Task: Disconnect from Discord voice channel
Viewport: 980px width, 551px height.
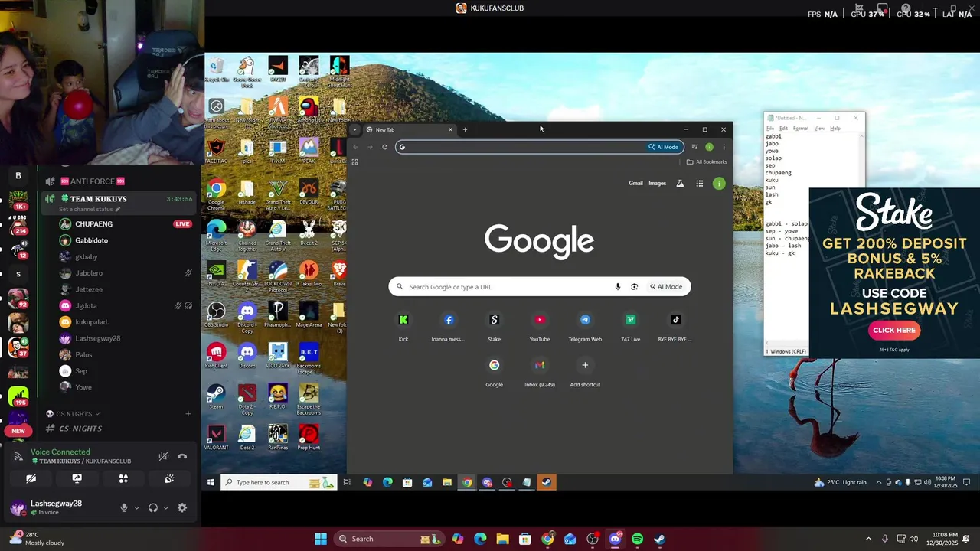Action: coord(182,456)
